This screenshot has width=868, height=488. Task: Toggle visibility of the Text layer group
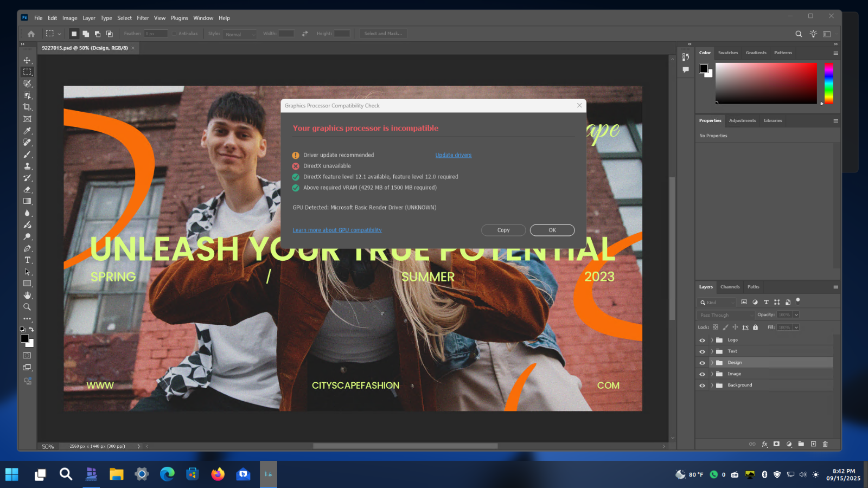702,352
